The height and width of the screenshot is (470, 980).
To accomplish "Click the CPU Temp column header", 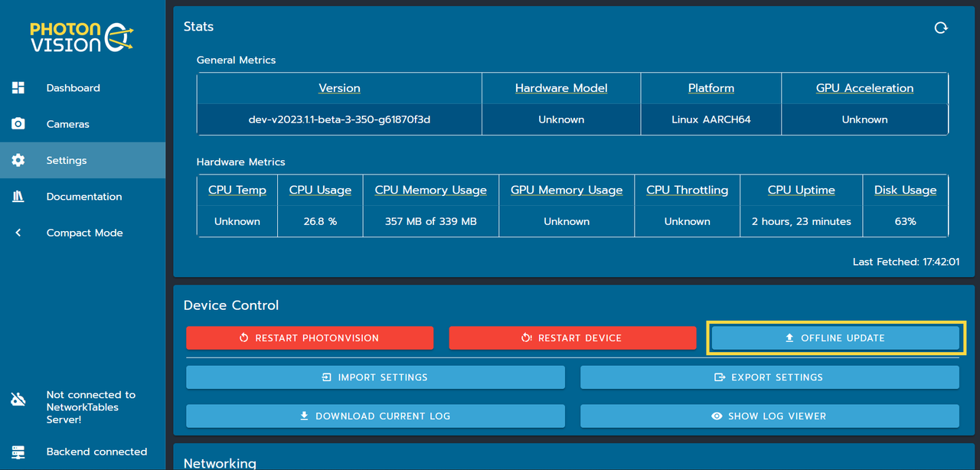I will pyautogui.click(x=237, y=190).
